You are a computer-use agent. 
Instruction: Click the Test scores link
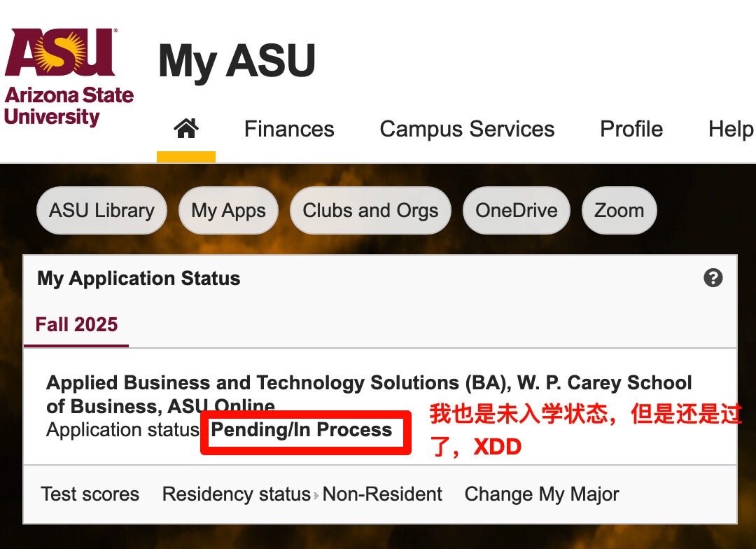click(90, 494)
